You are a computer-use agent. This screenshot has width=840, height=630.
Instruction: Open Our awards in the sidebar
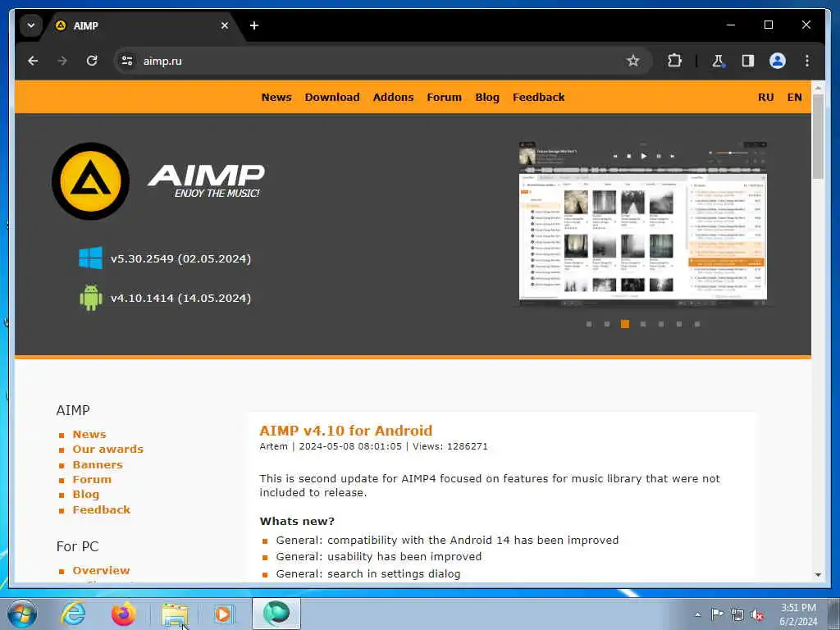(x=108, y=450)
